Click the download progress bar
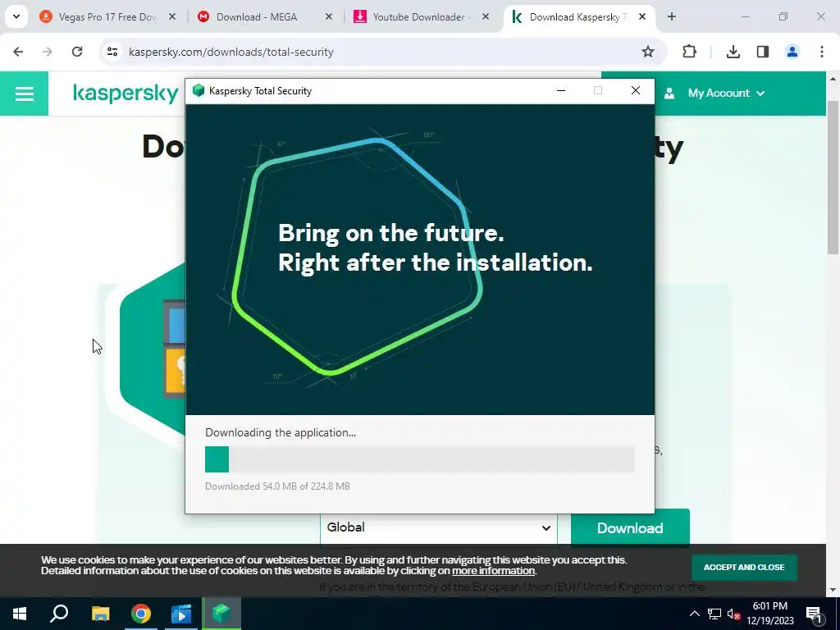This screenshot has width=840, height=630. pyautogui.click(x=420, y=459)
